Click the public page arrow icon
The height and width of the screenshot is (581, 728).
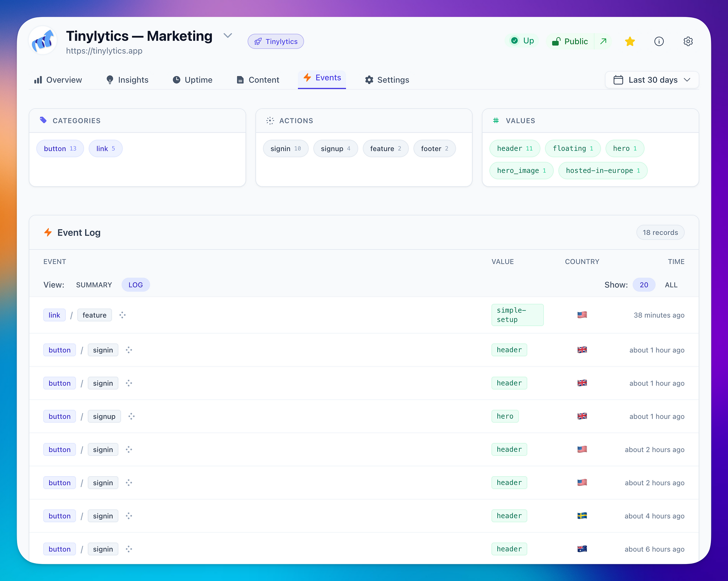click(x=604, y=41)
